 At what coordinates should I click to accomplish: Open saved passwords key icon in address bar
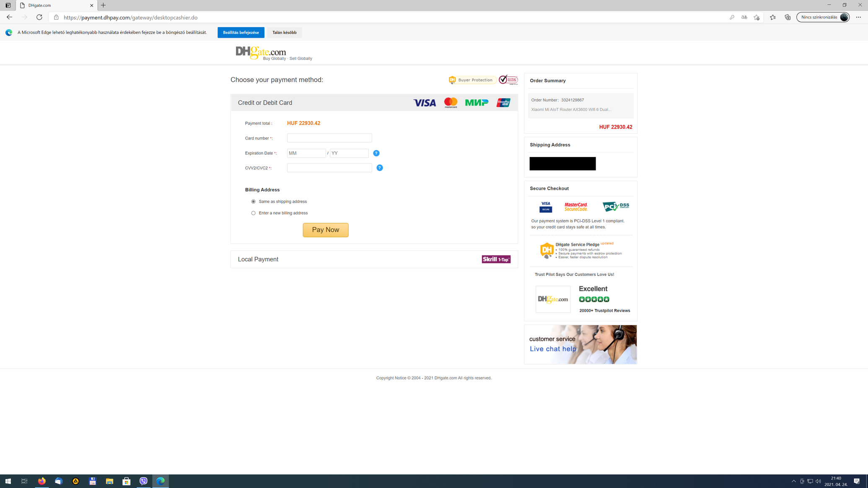(732, 17)
